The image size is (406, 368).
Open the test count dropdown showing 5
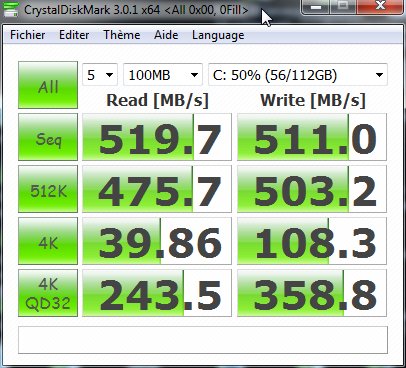pos(100,75)
